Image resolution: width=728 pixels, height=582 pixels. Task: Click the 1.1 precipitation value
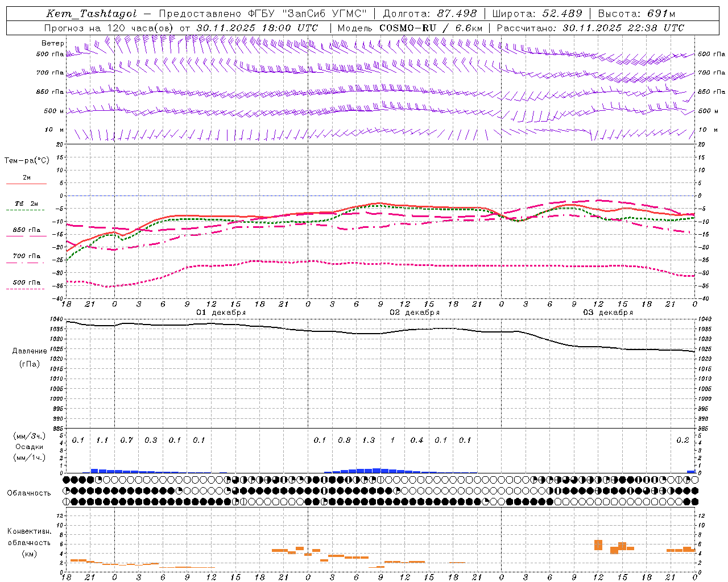(102, 440)
